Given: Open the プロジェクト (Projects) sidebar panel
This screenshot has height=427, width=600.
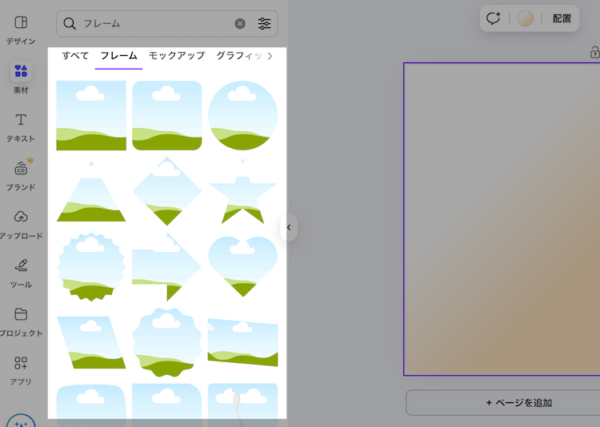Looking at the screenshot, I should point(21,322).
